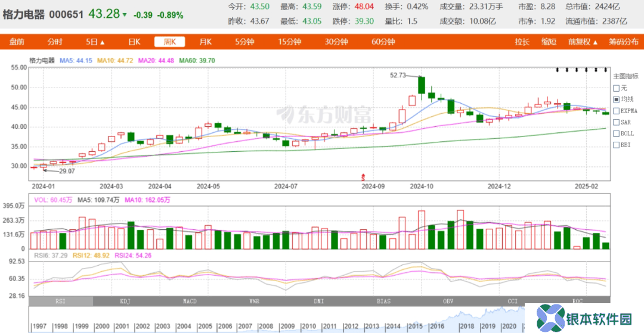Click the 涨停 48.04 limit-up value
This screenshot has height=333, width=644.
(x=365, y=7)
